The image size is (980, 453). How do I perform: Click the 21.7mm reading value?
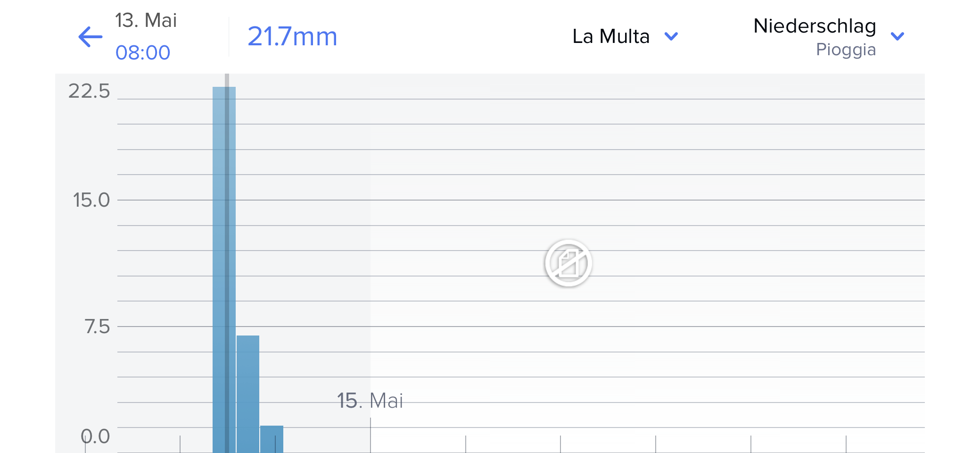(292, 36)
